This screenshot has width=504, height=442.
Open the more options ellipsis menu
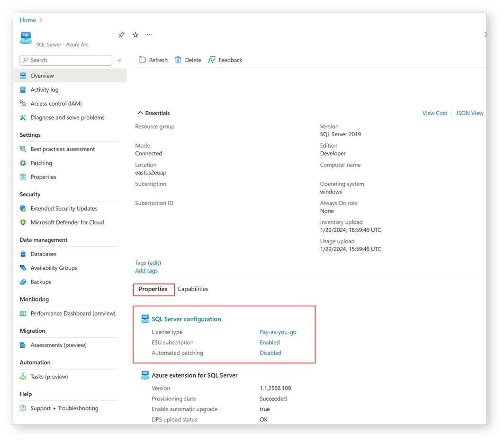[x=149, y=35]
